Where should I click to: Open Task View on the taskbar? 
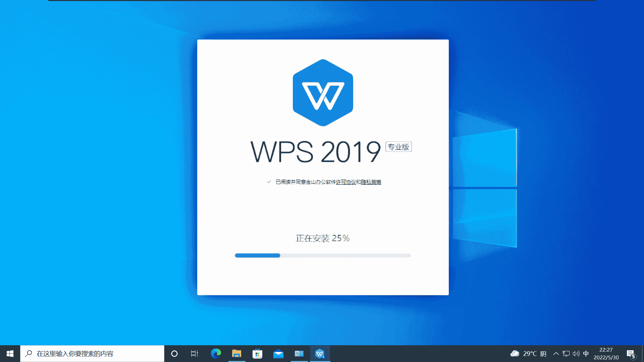(x=195, y=354)
